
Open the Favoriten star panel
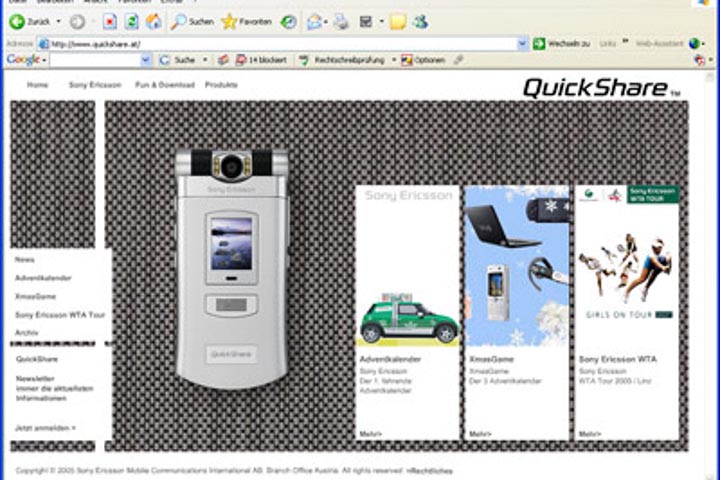click(x=247, y=22)
